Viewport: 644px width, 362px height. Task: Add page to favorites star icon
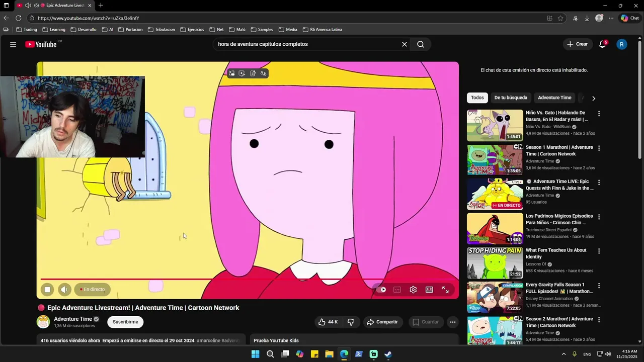(x=560, y=18)
